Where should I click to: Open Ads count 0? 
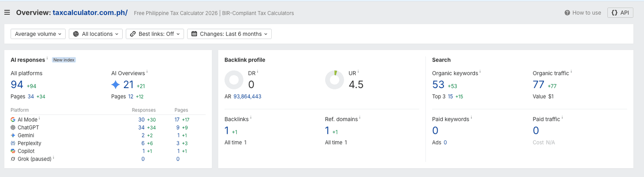click(x=445, y=142)
